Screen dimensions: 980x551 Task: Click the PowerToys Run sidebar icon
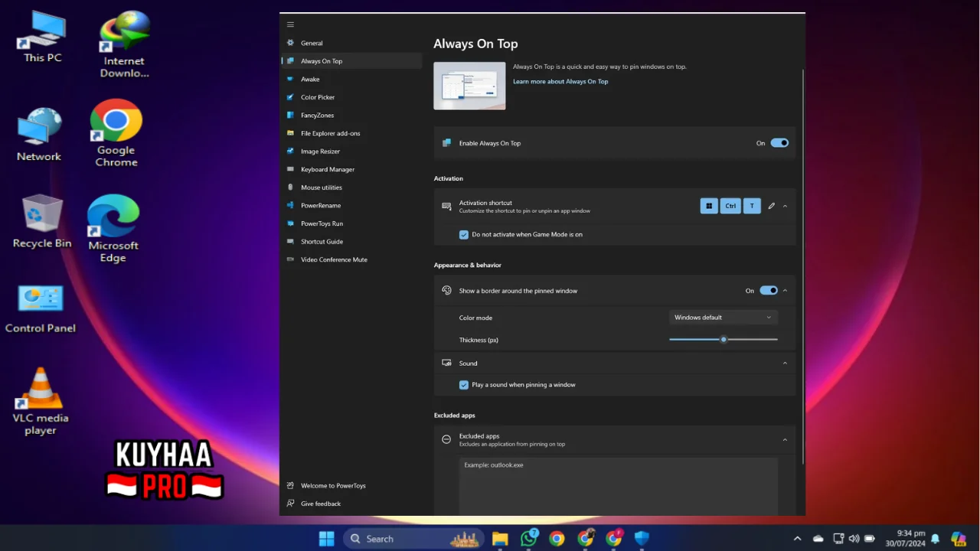pos(290,223)
